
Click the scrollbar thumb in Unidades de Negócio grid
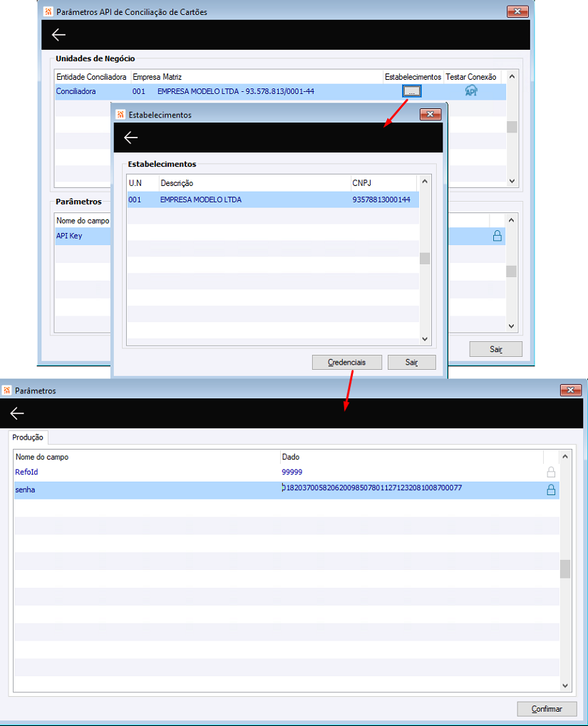pos(512,127)
